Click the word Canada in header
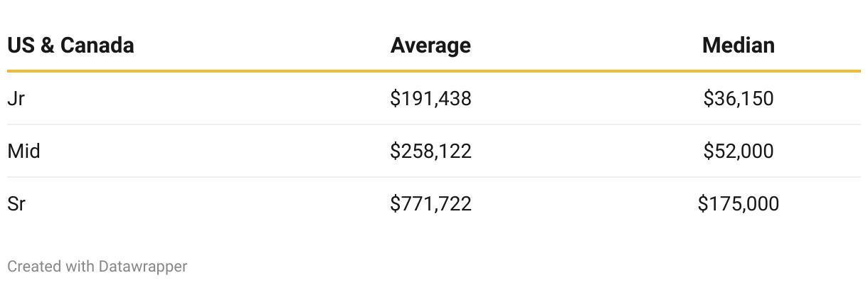The image size is (868, 283). [97, 46]
